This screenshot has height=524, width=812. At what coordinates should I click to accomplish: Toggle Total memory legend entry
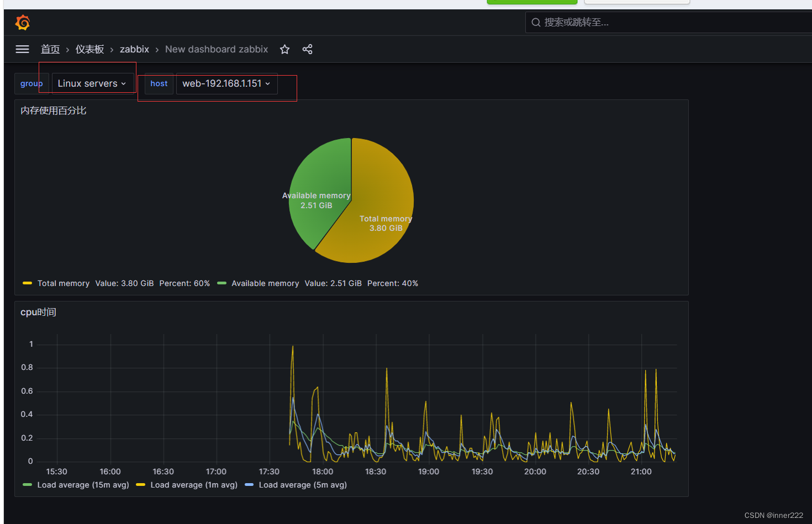(x=64, y=283)
